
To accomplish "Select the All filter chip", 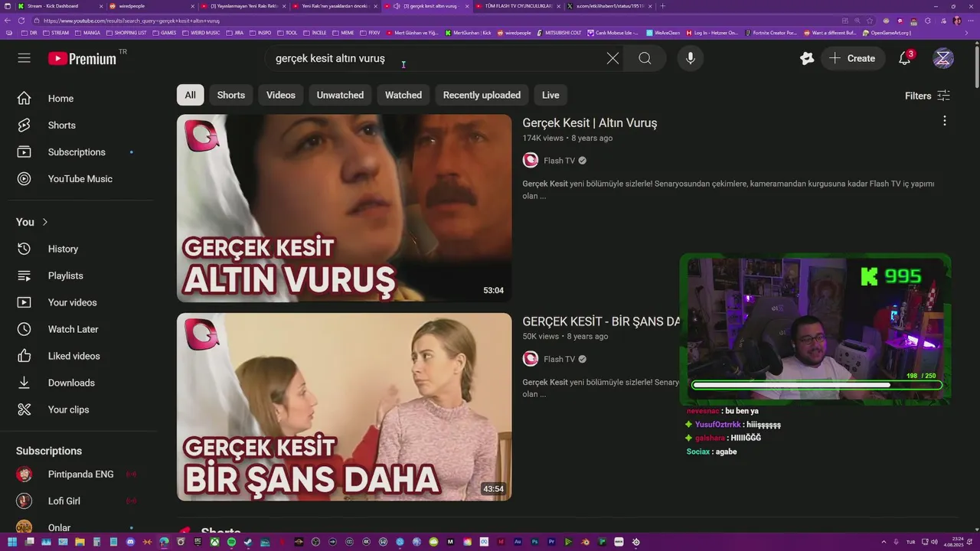I will coord(190,95).
